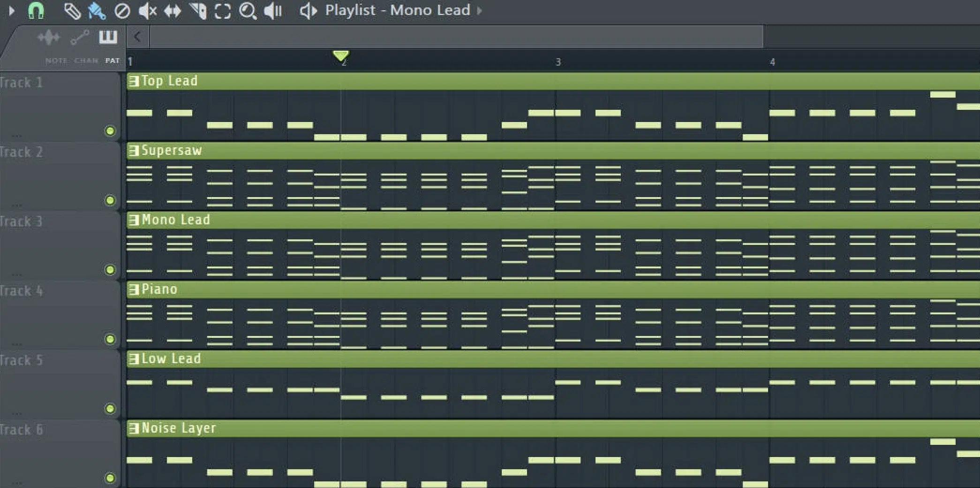Screen dimensions: 980x488
Task: Click the Noise Layer clip note preview
Action: pos(553,463)
